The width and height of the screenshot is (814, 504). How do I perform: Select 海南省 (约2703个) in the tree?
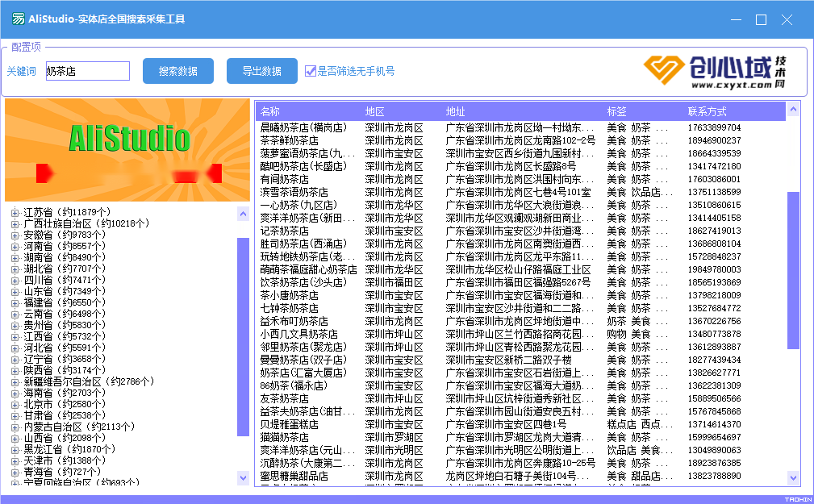tap(65, 393)
